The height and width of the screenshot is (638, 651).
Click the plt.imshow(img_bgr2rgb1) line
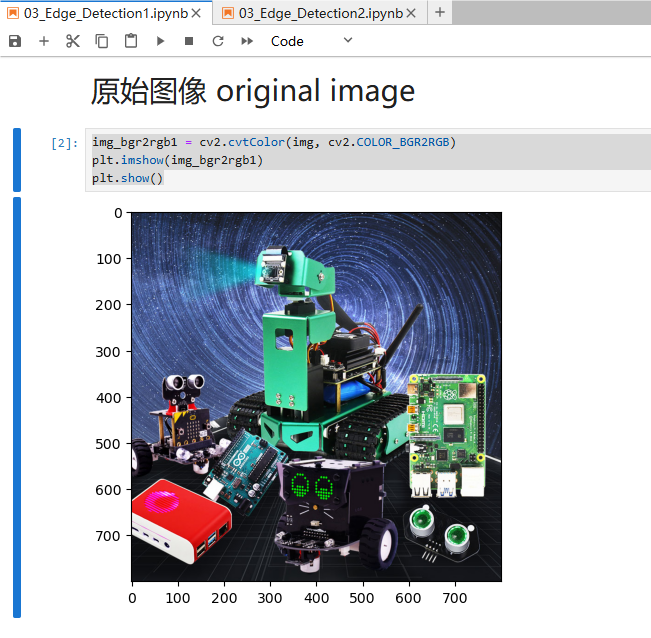(178, 160)
